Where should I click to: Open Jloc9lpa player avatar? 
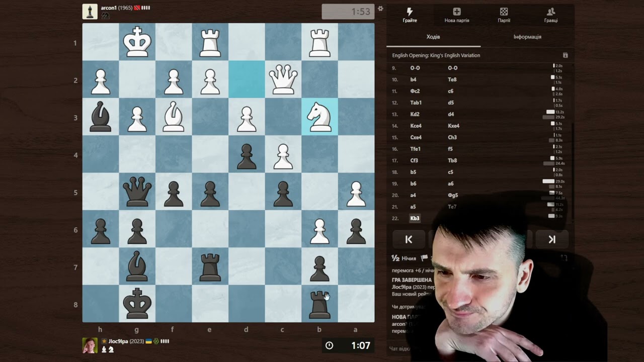(x=90, y=345)
